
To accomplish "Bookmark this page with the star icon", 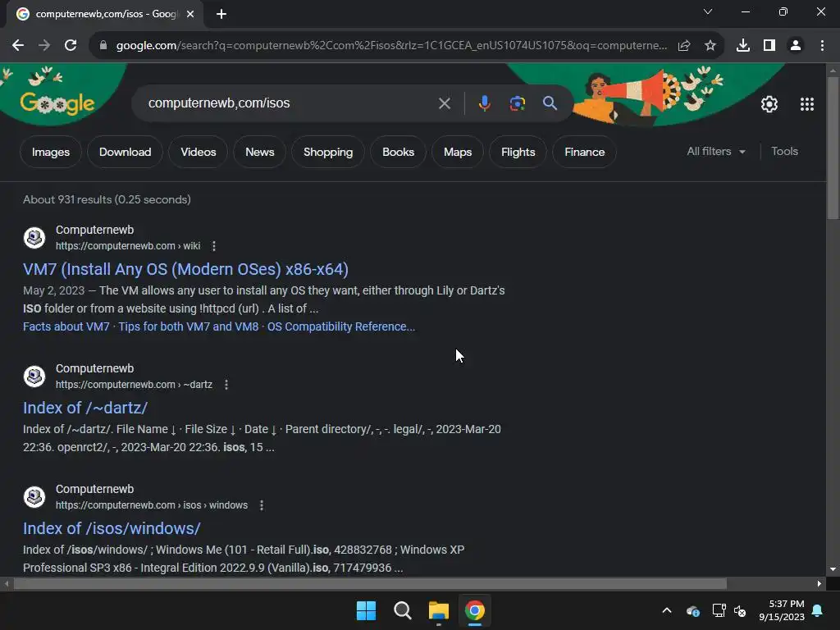I will coord(710,46).
